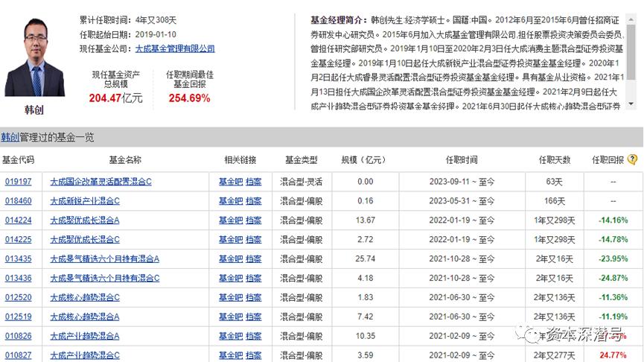This screenshot has height=362, width=644.
Task: Click the 混合型-灵活 fund type cell
Action: pos(301,182)
